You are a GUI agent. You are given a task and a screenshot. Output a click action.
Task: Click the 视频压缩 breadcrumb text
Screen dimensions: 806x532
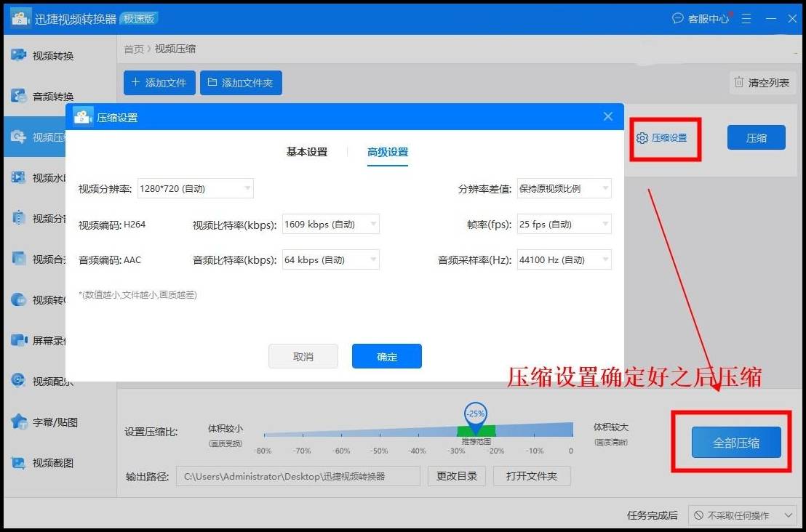(x=175, y=49)
